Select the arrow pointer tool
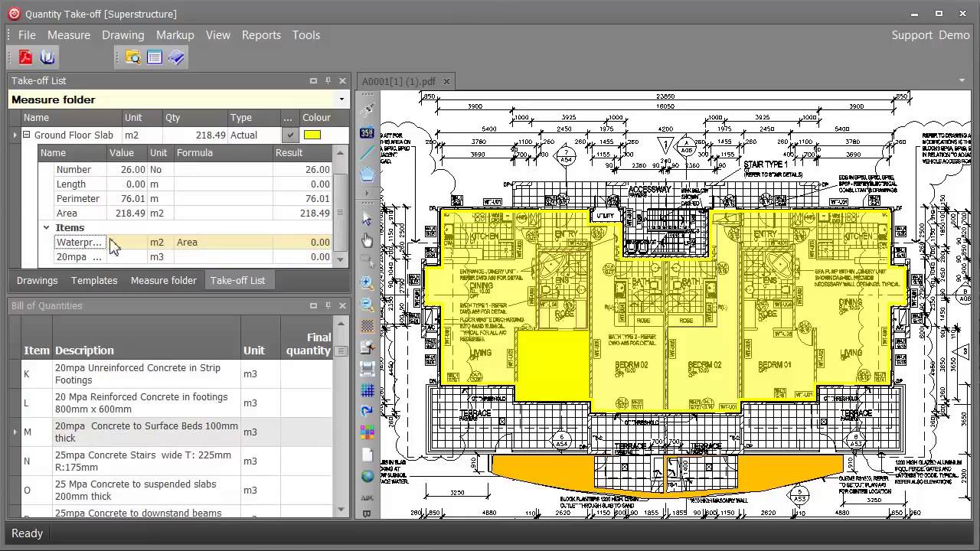The width and height of the screenshot is (980, 551). (x=367, y=220)
